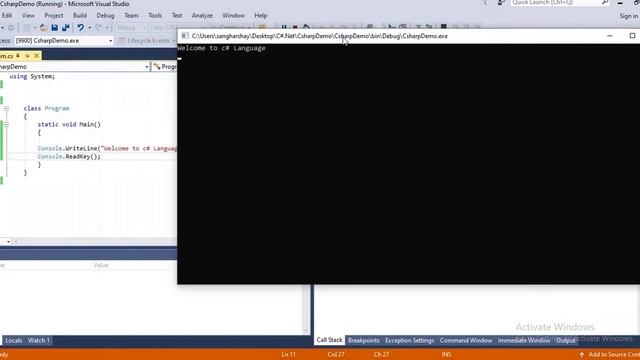The image size is (640, 360).
Task: Switch to the Call Stack tab
Action: point(329,340)
